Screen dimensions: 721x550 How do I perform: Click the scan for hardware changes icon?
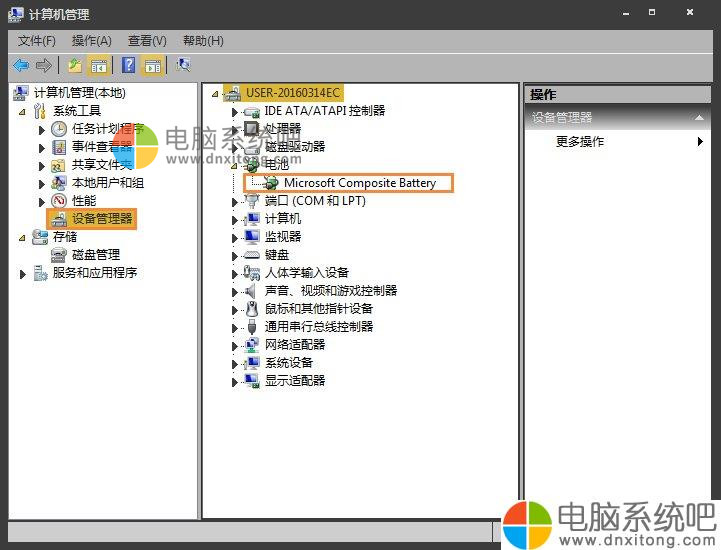[183, 65]
